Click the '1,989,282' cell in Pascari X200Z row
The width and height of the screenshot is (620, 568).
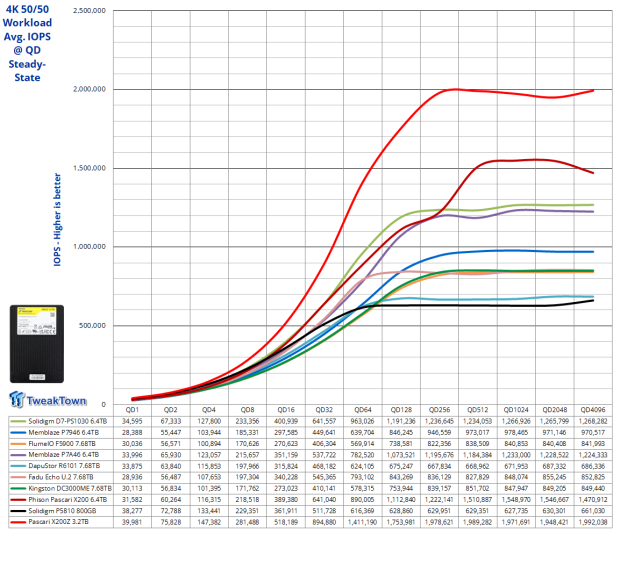[478, 522]
